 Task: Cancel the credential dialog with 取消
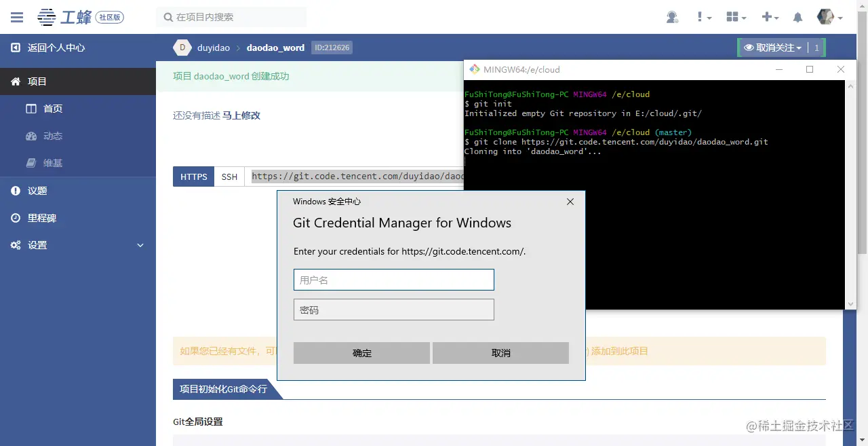pos(501,353)
